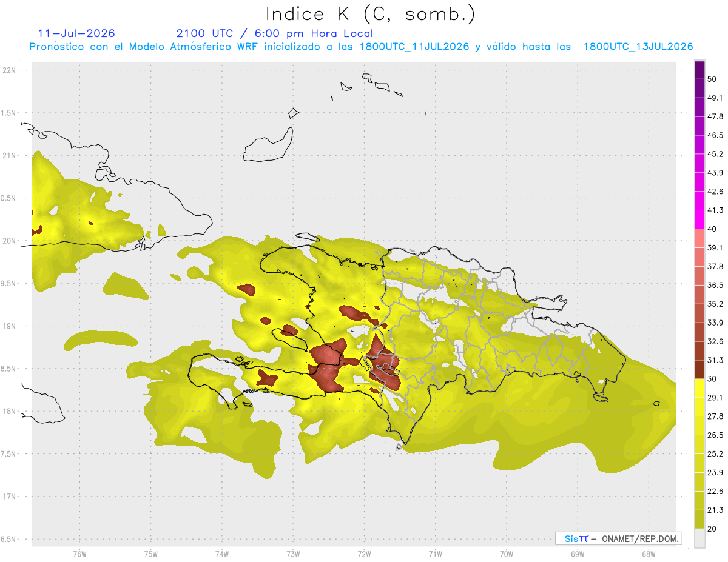
Task: Select the dark purple legend band above 50
Action: point(699,70)
